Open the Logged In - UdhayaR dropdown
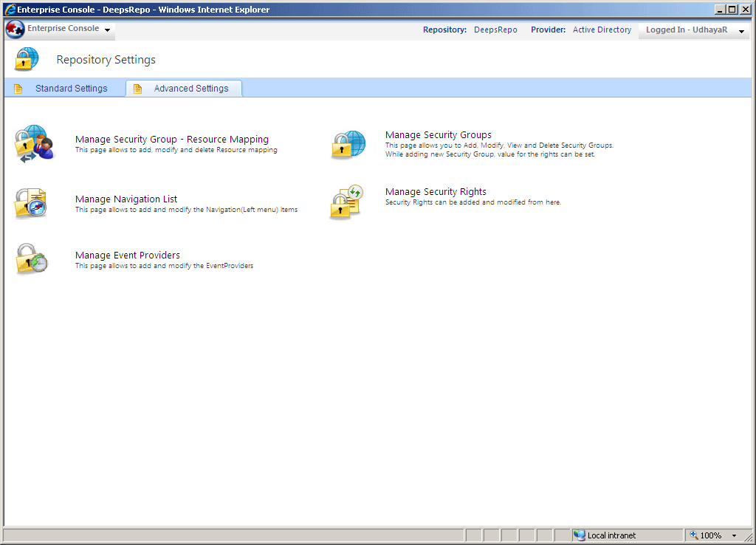 tap(741, 31)
